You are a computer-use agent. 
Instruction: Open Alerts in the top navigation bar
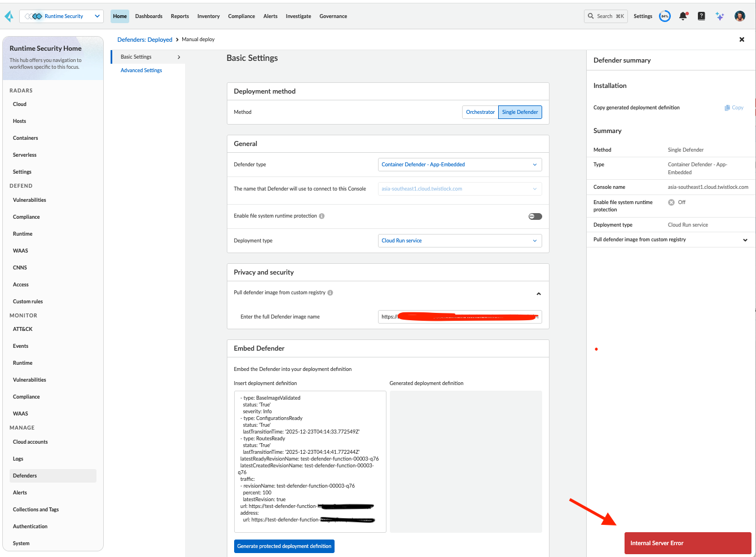point(270,16)
